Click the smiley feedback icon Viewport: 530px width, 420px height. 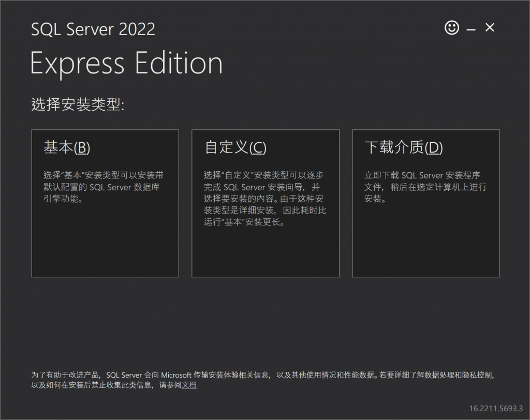click(451, 28)
